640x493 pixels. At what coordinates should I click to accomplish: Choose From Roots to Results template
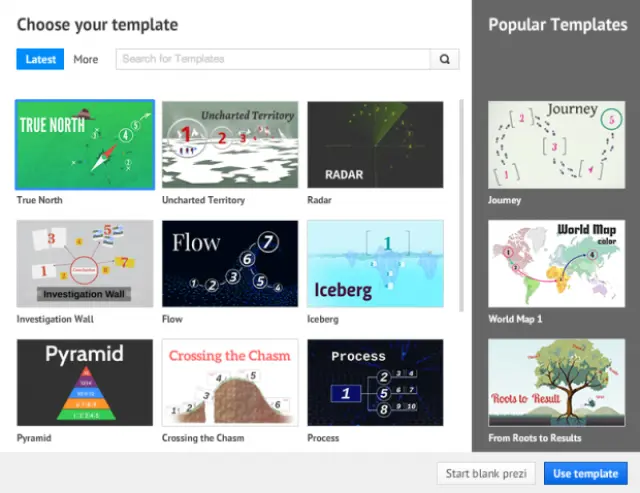(x=556, y=383)
